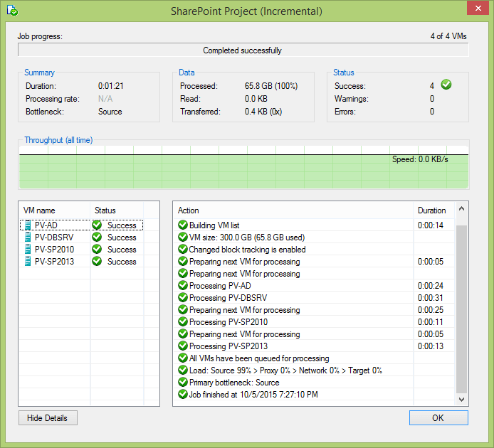Click check icon beside Processing PV-SP2013

(183, 346)
